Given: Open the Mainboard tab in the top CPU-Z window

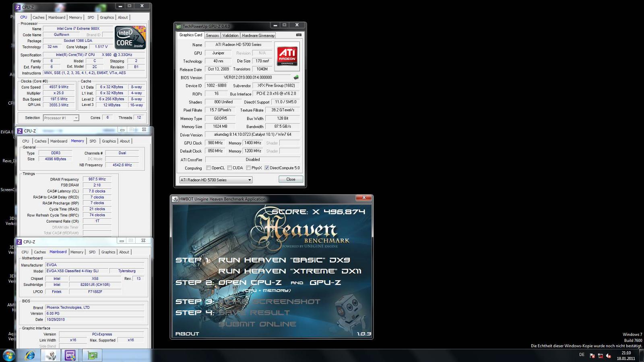Looking at the screenshot, I should pos(56,17).
